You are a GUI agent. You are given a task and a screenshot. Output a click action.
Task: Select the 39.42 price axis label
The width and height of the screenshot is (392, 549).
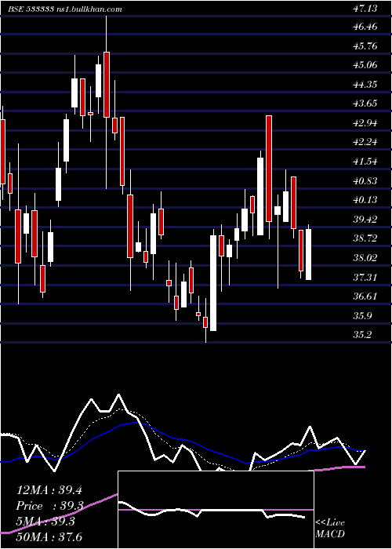coord(365,220)
